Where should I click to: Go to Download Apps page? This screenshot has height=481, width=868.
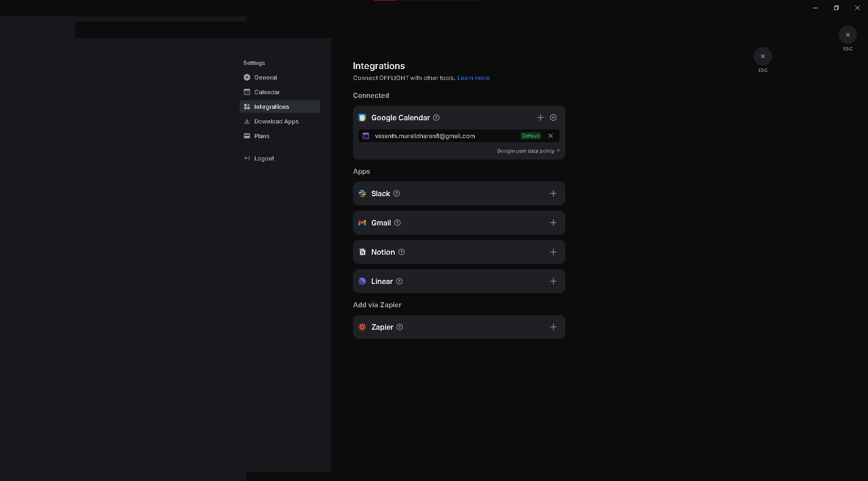(276, 121)
